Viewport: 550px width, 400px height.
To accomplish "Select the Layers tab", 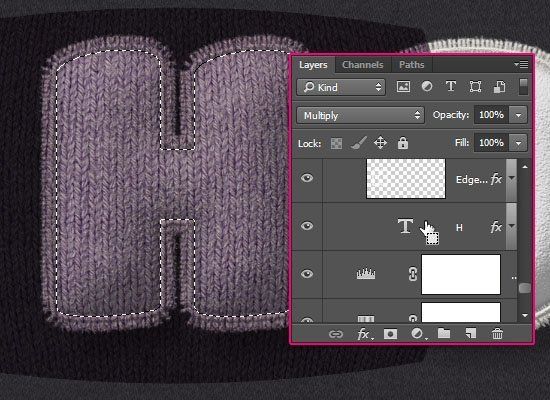I will (x=313, y=65).
